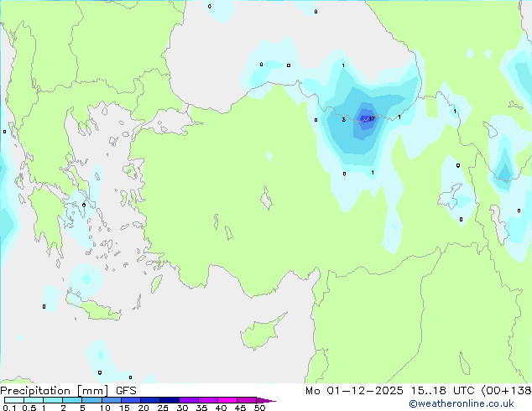Click the '10' legend scale label

[x=105, y=408]
